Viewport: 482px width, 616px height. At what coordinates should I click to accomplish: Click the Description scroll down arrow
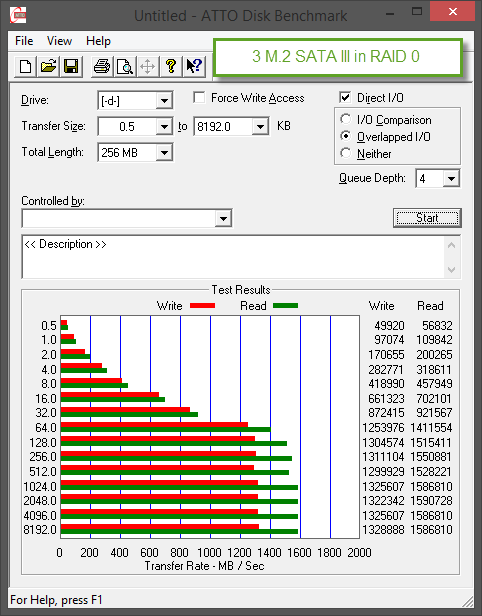451,270
